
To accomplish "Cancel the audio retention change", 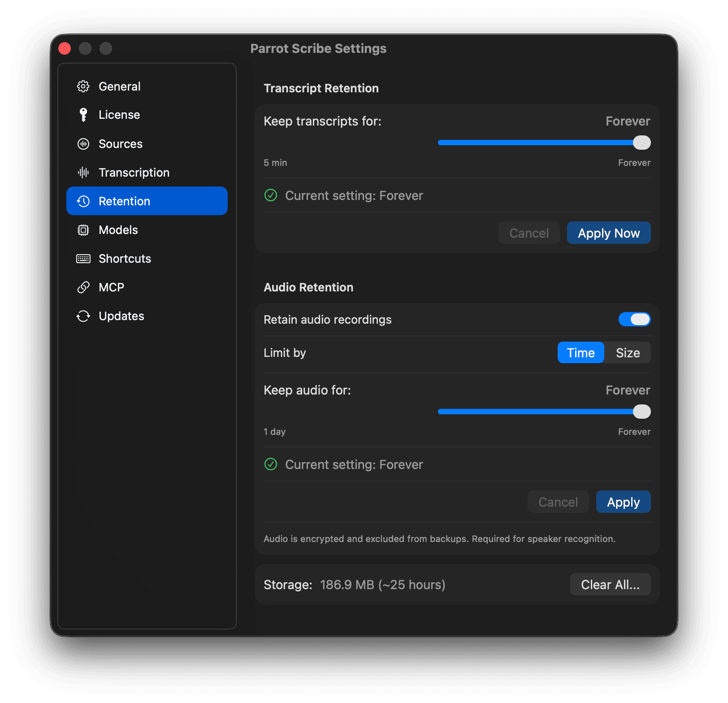I will [558, 502].
